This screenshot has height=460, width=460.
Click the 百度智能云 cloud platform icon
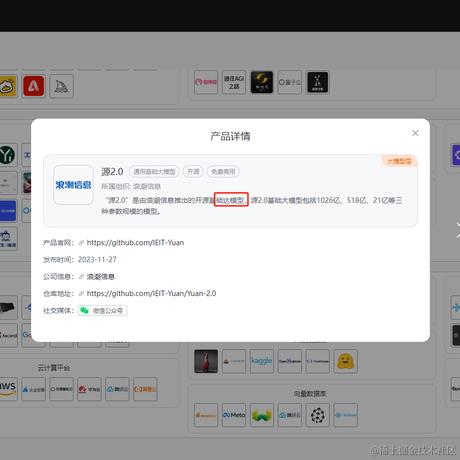(x=61, y=389)
